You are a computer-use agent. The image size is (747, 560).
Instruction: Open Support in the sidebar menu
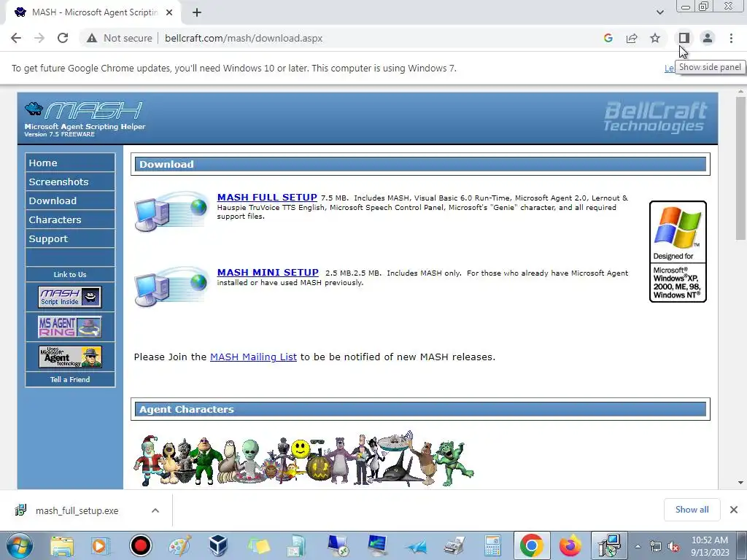point(70,239)
